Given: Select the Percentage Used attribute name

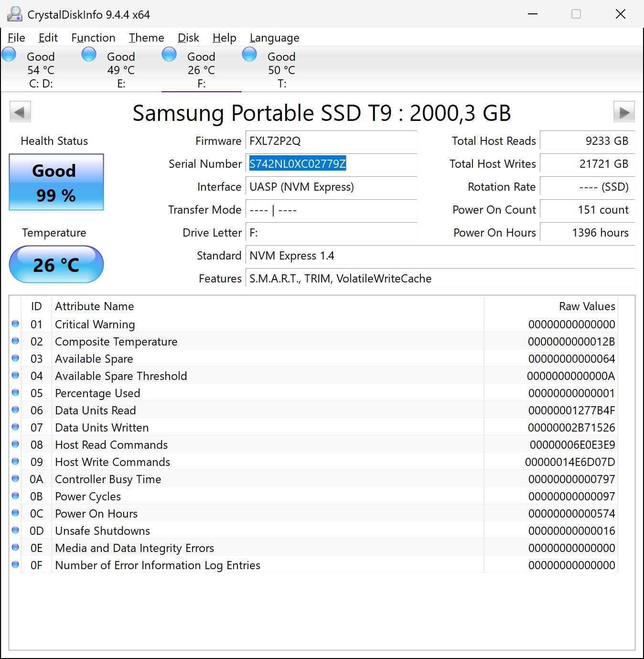Looking at the screenshot, I should (x=97, y=393).
